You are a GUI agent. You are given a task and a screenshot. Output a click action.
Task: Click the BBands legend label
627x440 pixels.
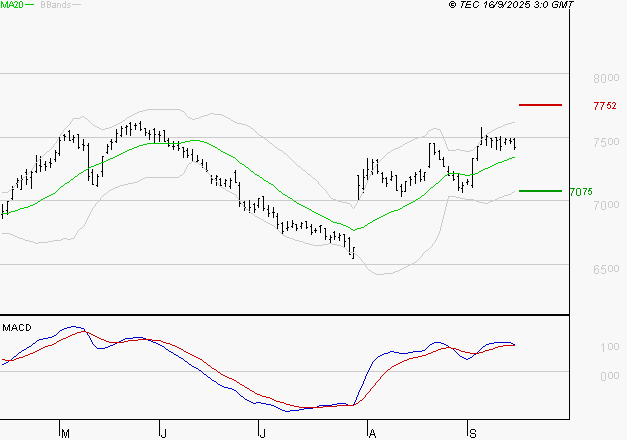[x=56, y=4]
